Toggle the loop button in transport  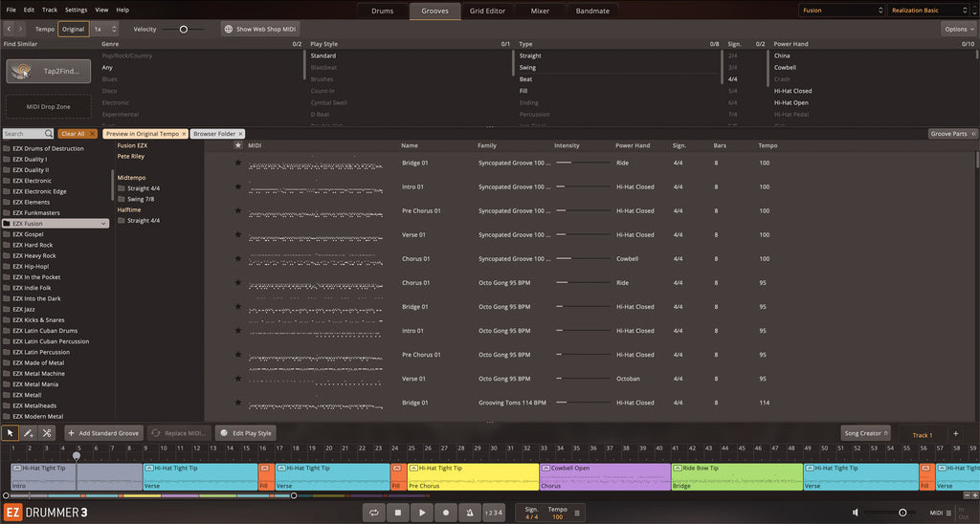point(373,513)
